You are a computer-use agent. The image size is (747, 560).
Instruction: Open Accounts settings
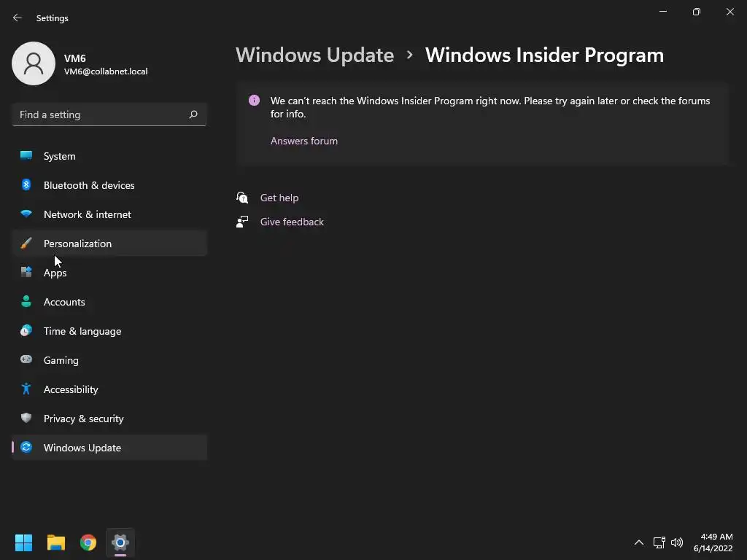click(109, 302)
